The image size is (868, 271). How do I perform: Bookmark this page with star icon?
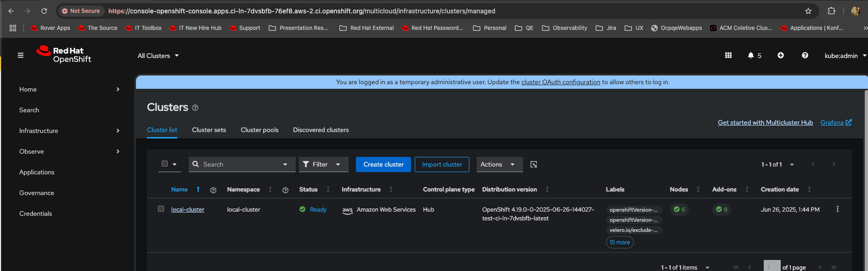(x=808, y=11)
